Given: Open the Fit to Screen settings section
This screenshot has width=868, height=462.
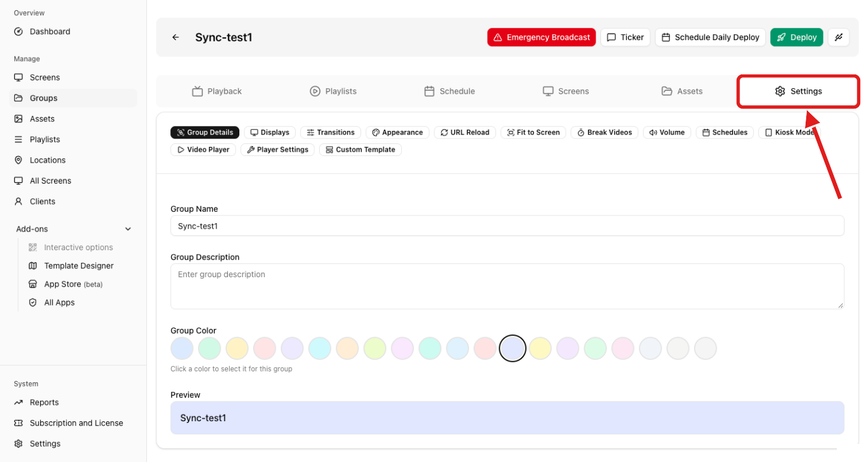Looking at the screenshot, I should coord(533,133).
